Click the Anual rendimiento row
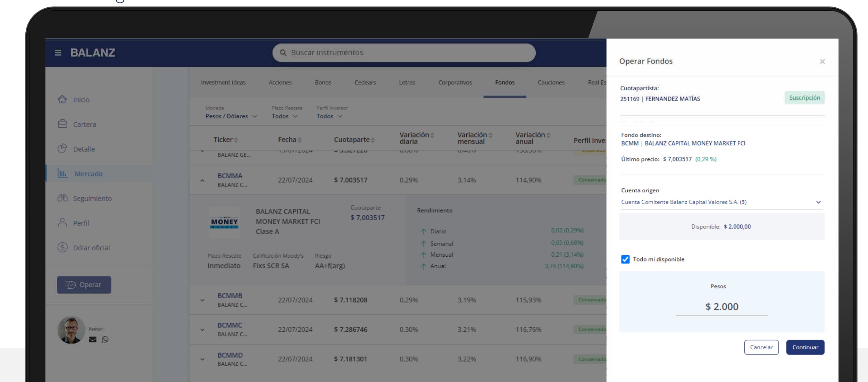 click(502, 266)
